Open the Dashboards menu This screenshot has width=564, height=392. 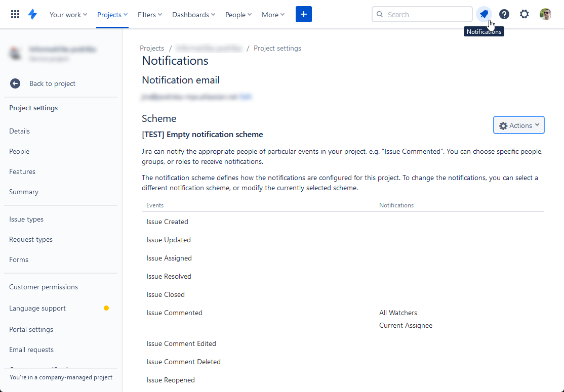[x=193, y=15]
